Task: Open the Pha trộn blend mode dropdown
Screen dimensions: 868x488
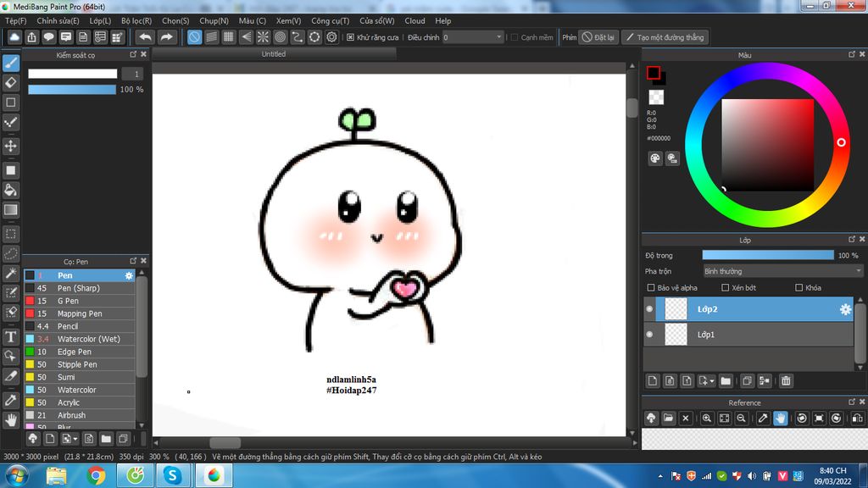Action: [782, 271]
